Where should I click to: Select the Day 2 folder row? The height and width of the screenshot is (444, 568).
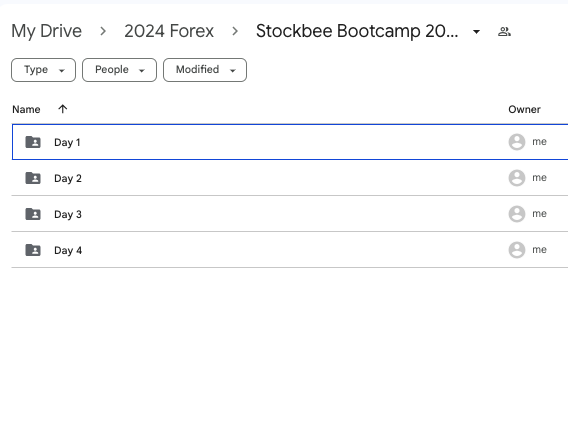pyautogui.click(x=290, y=178)
